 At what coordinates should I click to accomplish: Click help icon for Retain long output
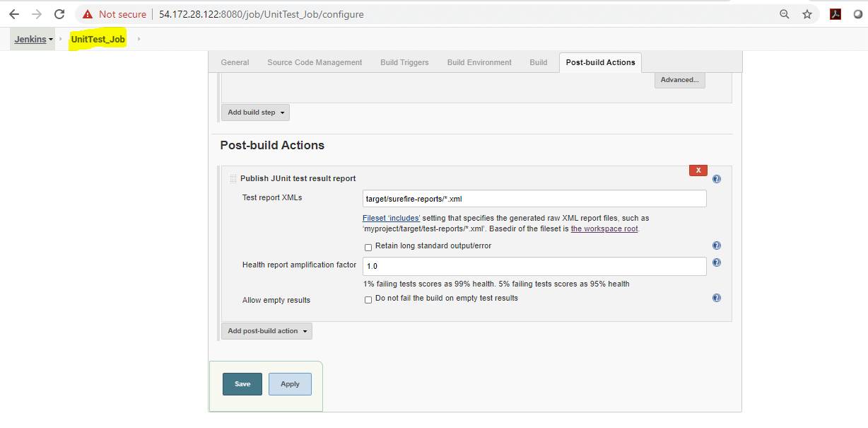(x=717, y=246)
